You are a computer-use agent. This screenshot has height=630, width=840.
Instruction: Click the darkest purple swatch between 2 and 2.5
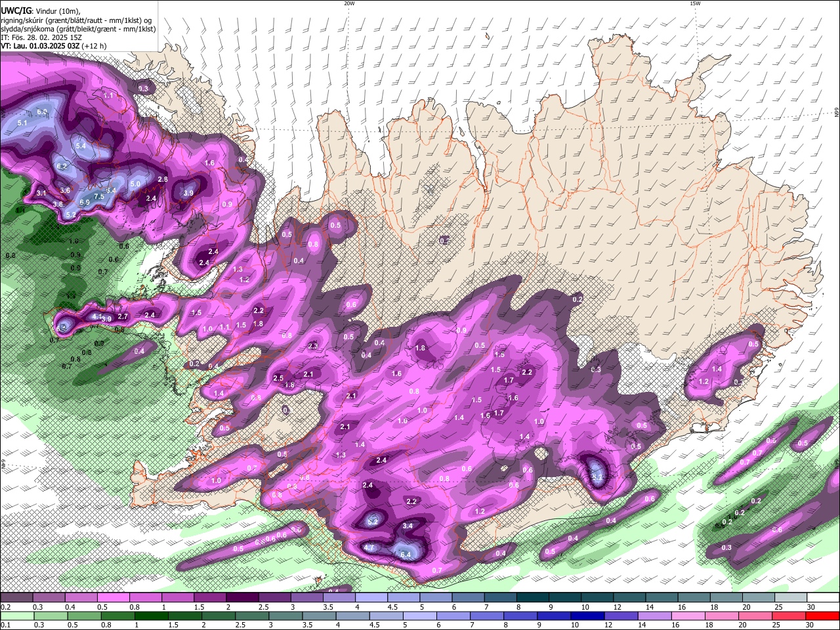tap(243, 598)
